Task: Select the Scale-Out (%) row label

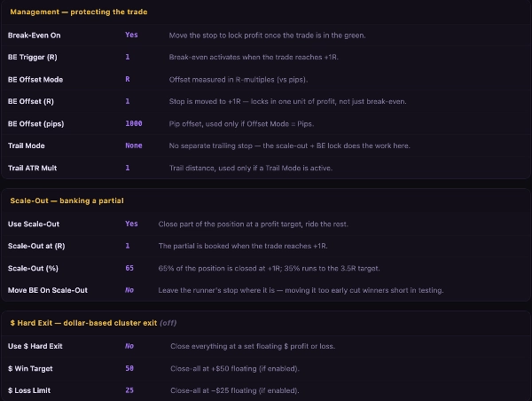Action: (x=33, y=268)
